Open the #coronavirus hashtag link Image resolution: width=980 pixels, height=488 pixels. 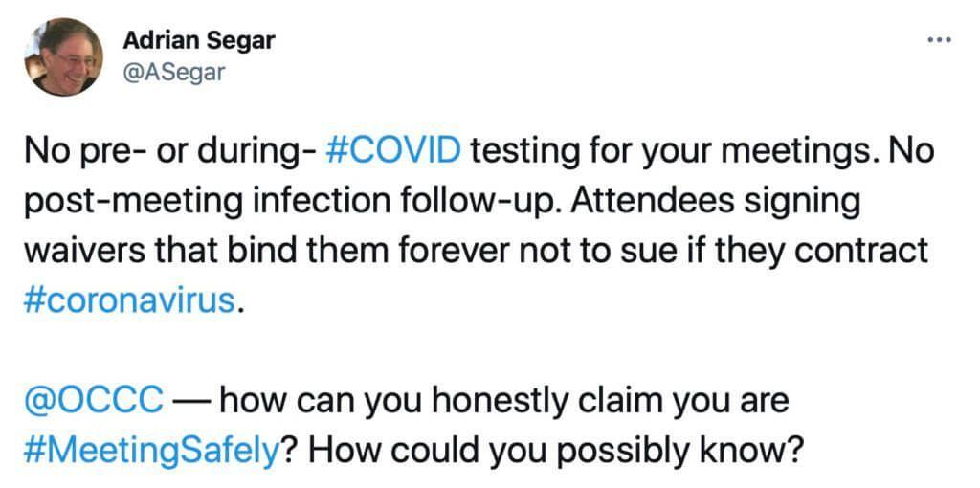(126, 300)
